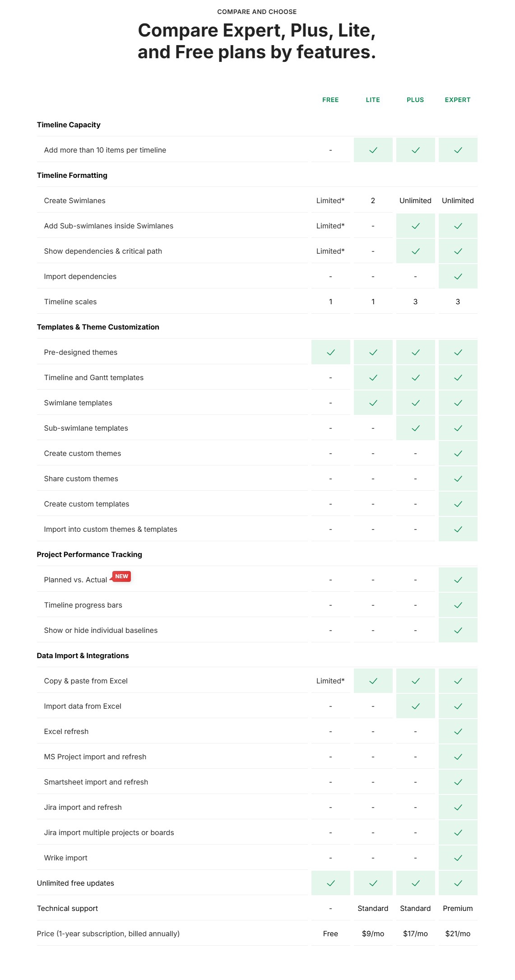Viewport: 515px width, 980px height.
Task: Click the Limited* note for Copy & paste from Excel
Action: pos(330,681)
